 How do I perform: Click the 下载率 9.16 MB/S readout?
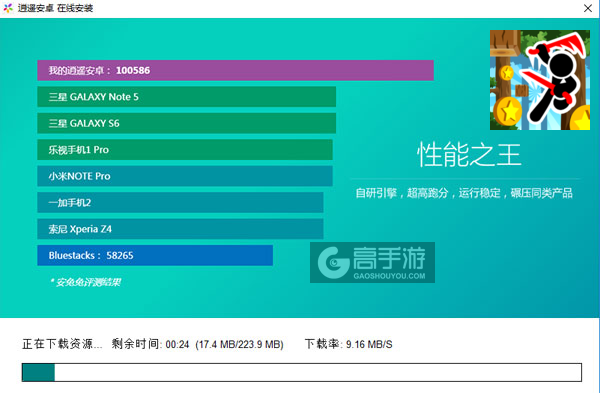pos(349,344)
